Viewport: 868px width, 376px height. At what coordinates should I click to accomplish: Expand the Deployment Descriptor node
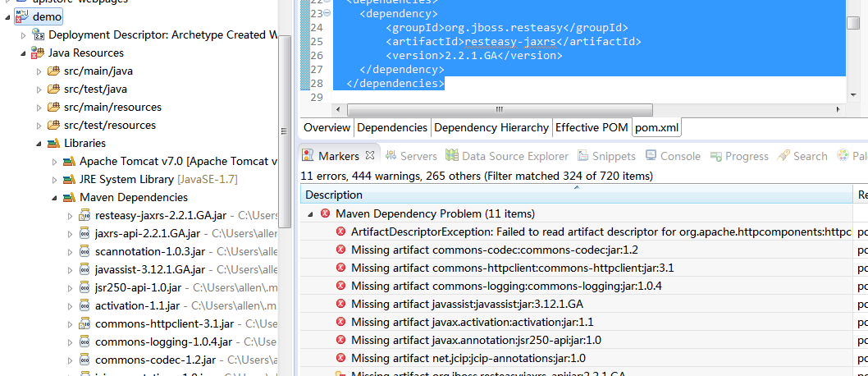(x=23, y=34)
